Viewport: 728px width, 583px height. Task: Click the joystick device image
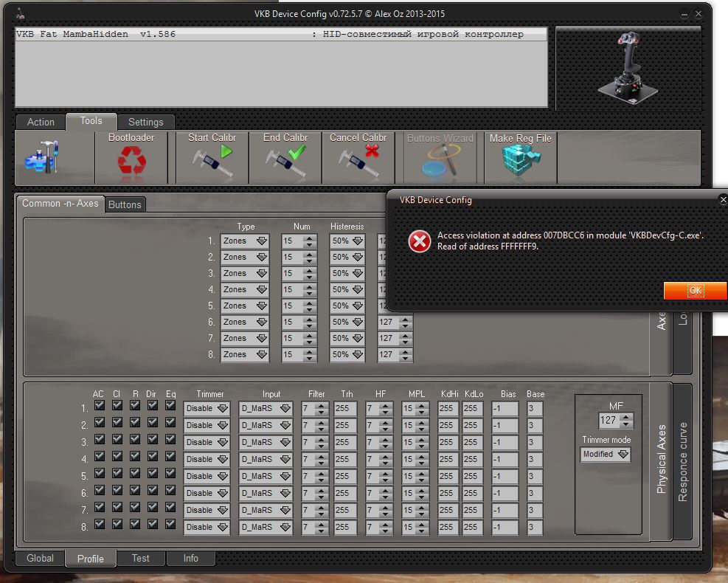click(627, 68)
